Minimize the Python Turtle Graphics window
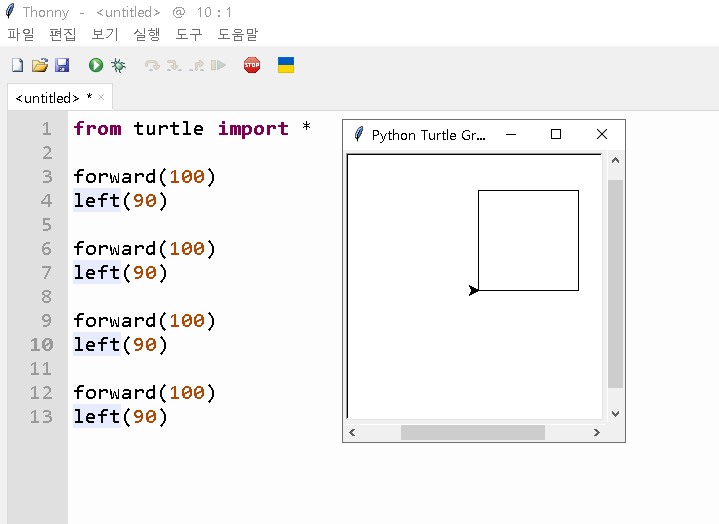 pos(511,134)
